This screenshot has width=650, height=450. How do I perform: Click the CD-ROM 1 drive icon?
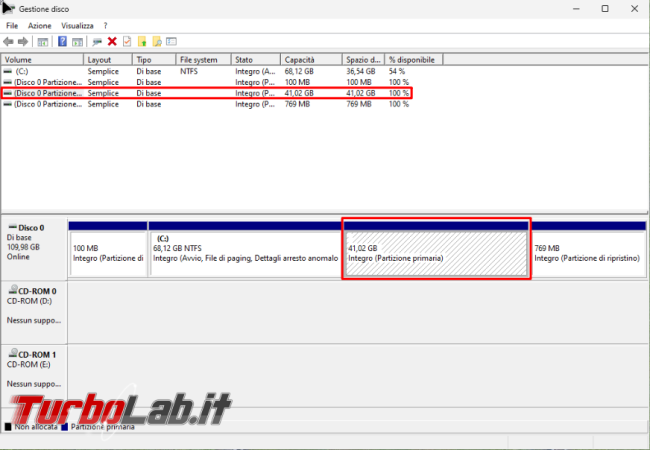click(13, 353)
